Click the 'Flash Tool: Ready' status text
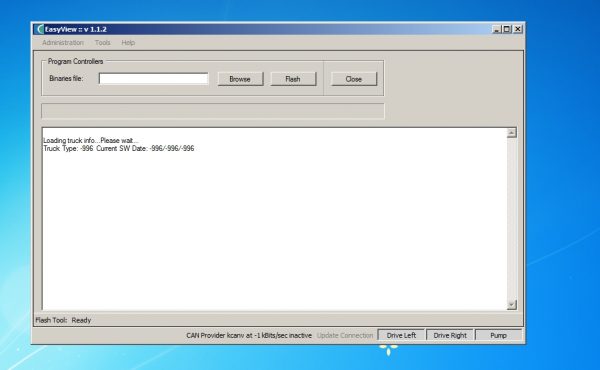This screenshot has width=600, height=370. 63,320
